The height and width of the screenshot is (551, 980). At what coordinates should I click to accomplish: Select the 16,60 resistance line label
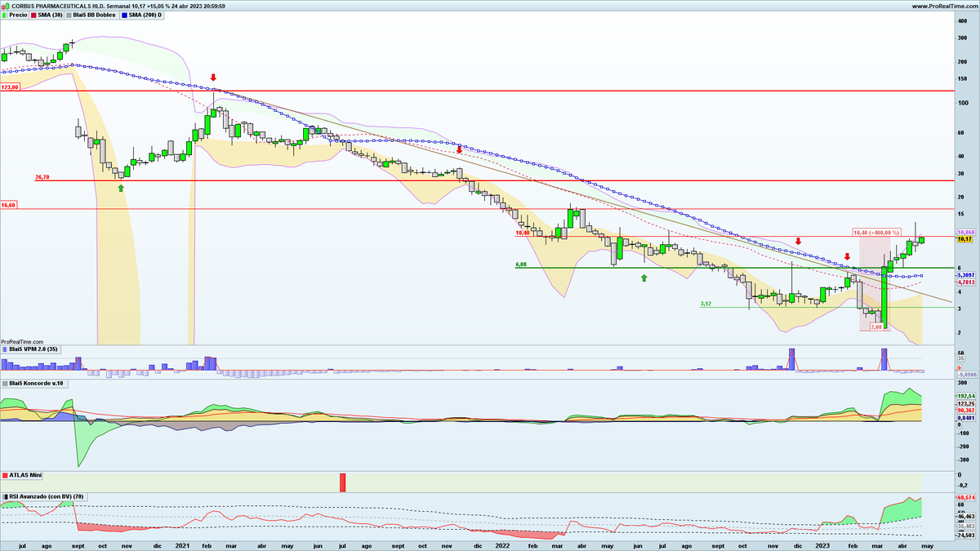pyautogui.click(x=9, y=206)
